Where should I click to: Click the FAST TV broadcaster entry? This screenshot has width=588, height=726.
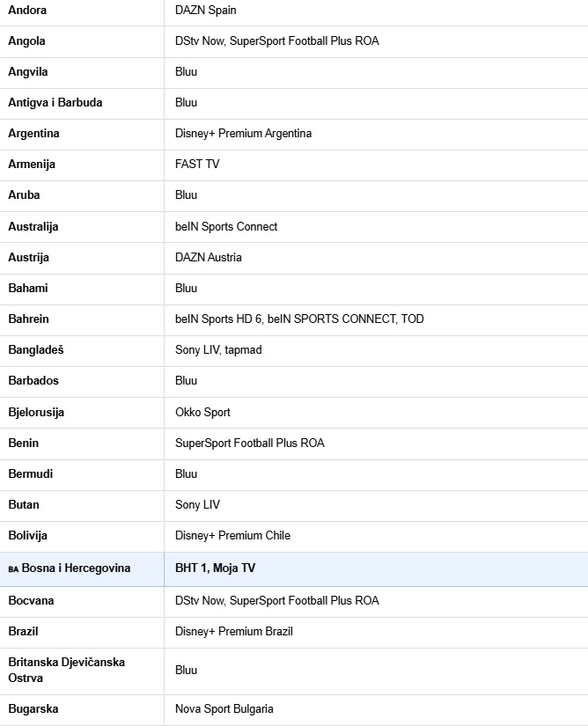pos(197,165)
